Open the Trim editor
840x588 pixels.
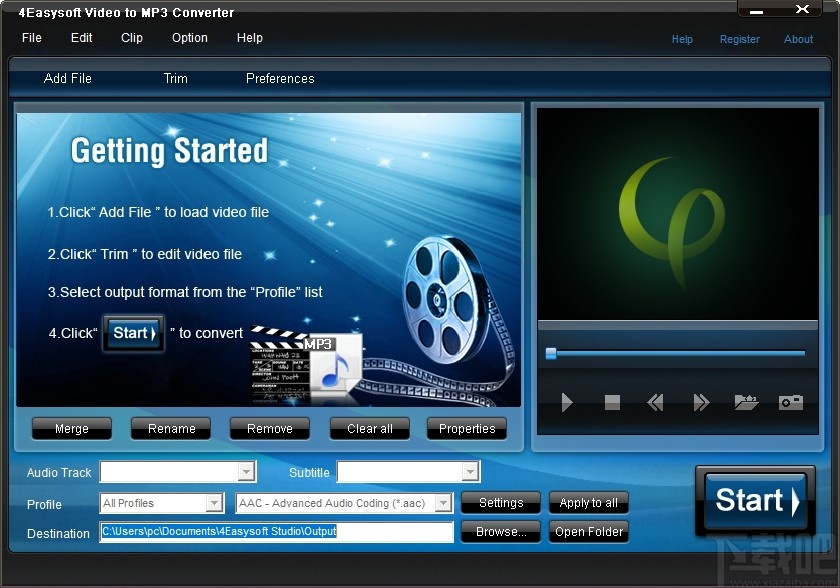tap(175, 78)
